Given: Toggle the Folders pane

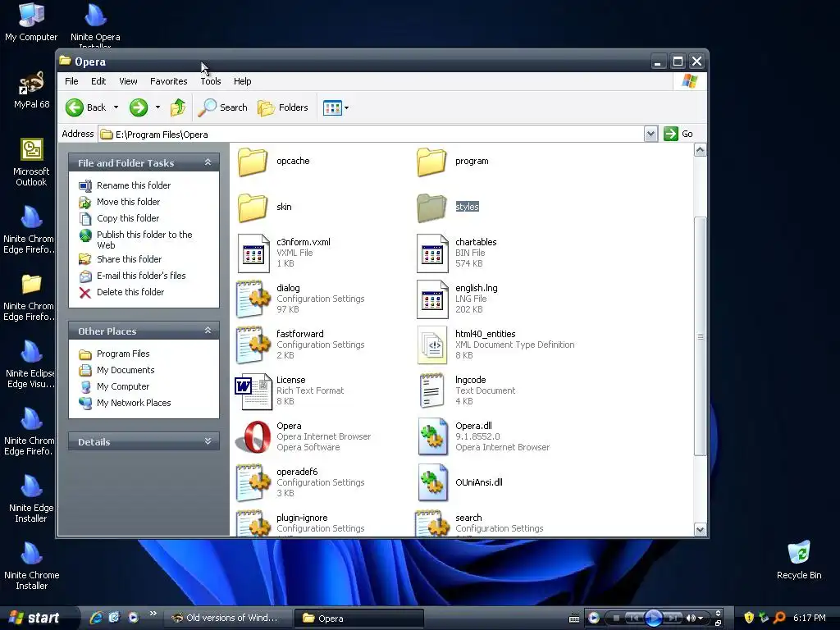Looking at the screenshot, I should tap(283, 107).
